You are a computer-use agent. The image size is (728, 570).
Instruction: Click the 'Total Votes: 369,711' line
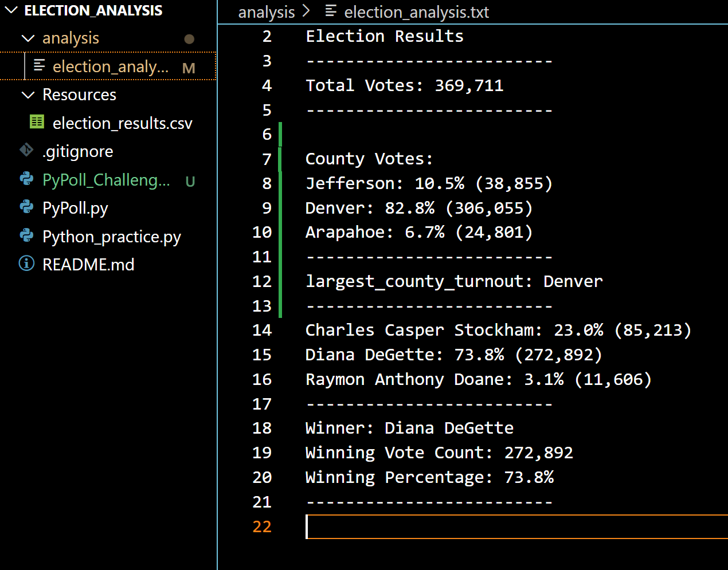point(405,86)
